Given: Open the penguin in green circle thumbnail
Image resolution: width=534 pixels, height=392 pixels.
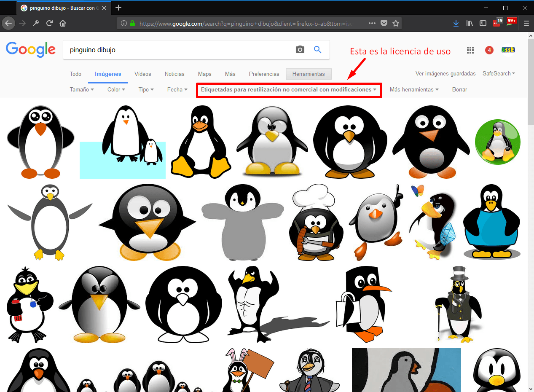Looking at the screenshot, I should 498,142.
